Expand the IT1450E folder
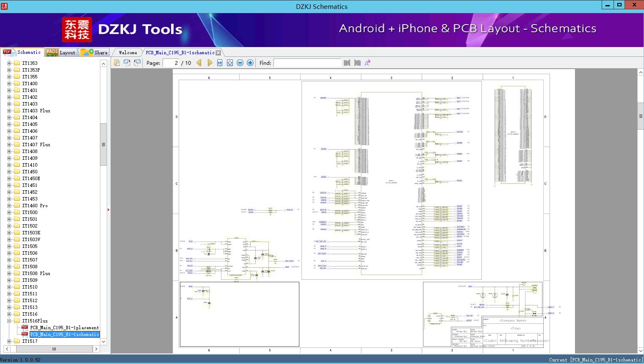The image size is (644, 364). (x=9, y=178)
